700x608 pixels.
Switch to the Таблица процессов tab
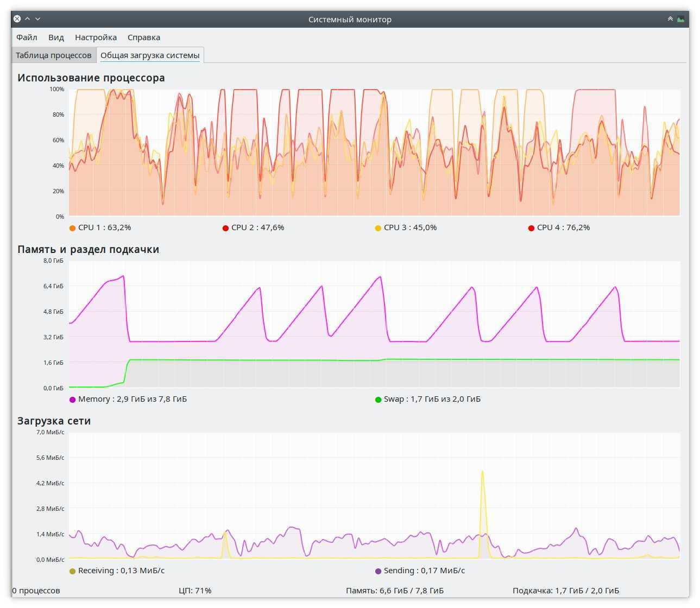click(x=53, y=55)
